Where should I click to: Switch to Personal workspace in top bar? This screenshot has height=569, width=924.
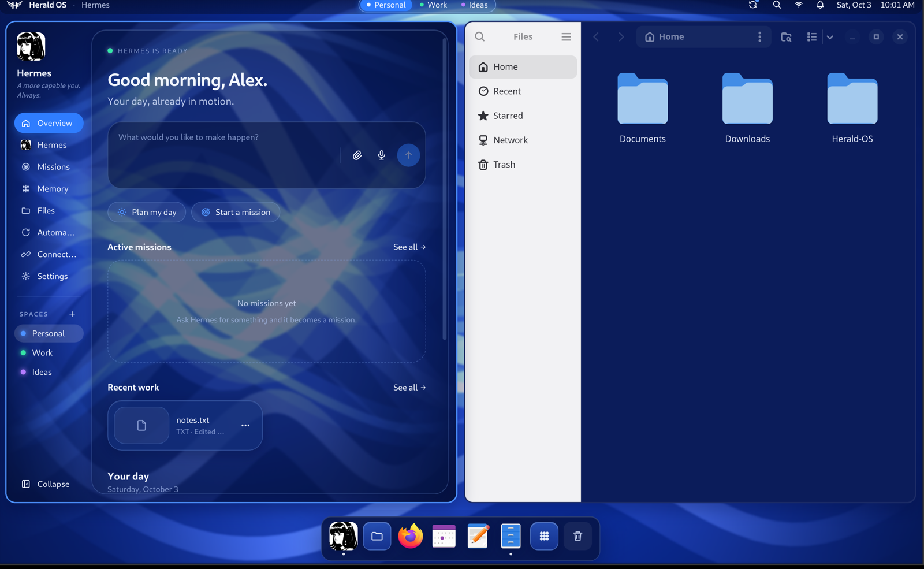(x=386, y=5)
